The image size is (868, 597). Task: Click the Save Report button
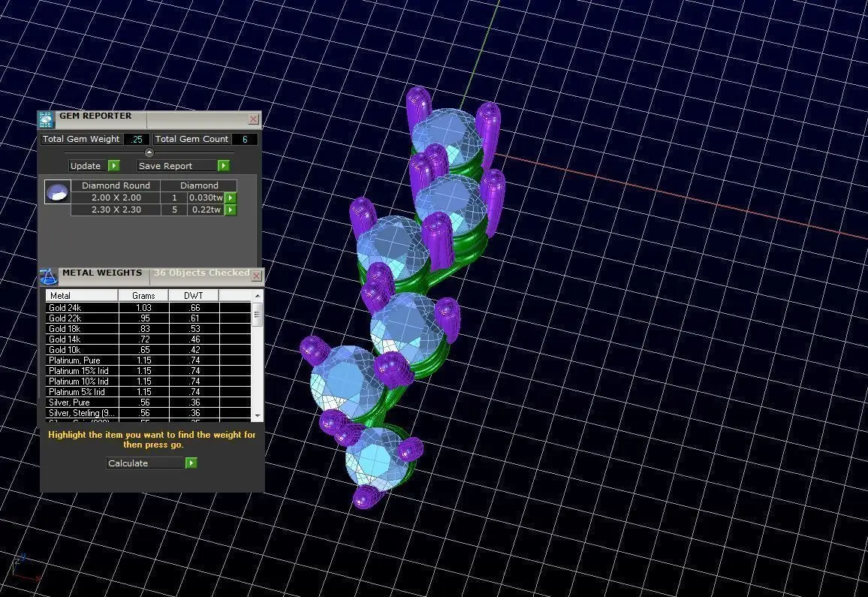[177, 166]
